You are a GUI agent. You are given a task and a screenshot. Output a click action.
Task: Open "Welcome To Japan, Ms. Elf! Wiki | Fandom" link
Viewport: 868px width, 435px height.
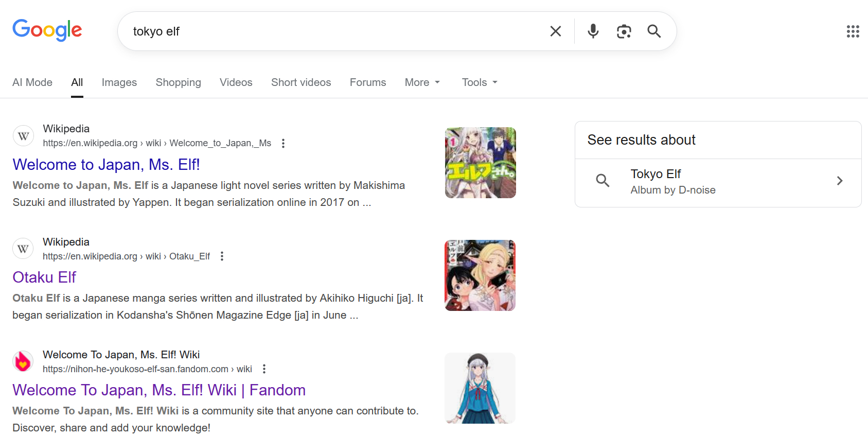click(x=159, y=390)
